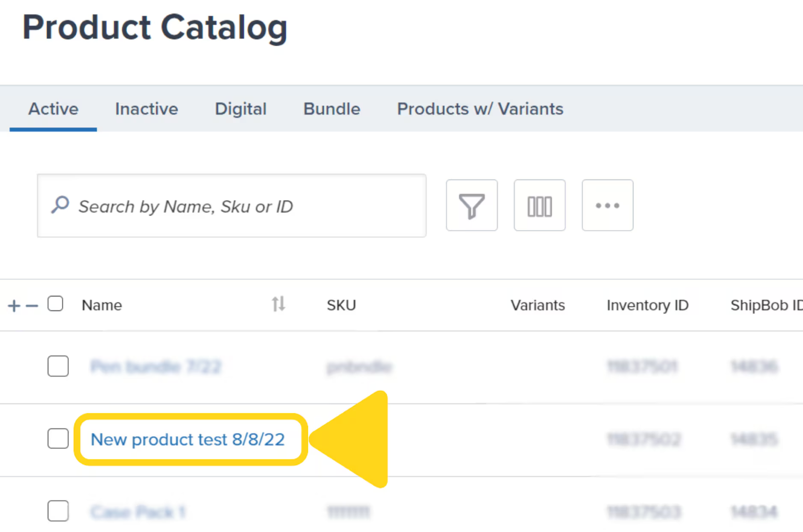Open the Products w/ Variants tab

click(x=480, y=109)
